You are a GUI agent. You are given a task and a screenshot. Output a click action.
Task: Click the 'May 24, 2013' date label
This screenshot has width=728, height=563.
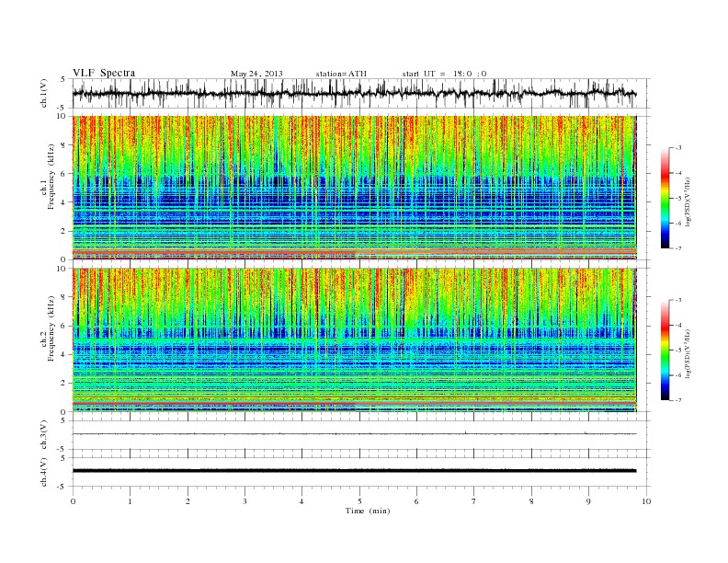pos(256,74)
